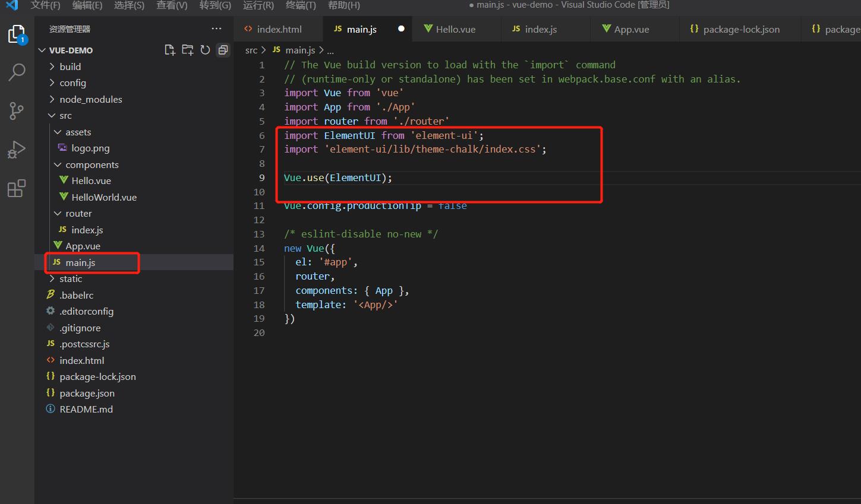Open the 终端(T) menu
The image size is (861, 504).
pos(301,5)
